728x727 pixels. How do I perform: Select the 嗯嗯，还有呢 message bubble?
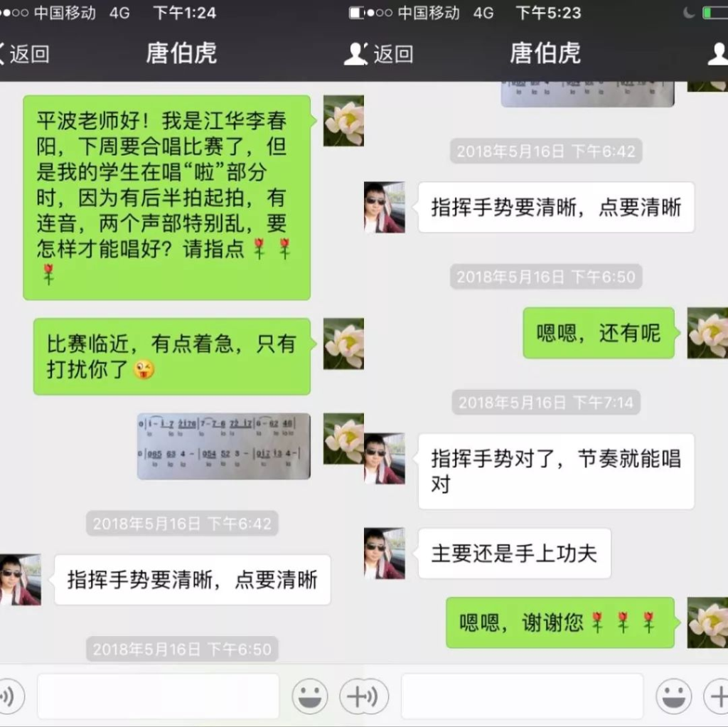[599, 333]
